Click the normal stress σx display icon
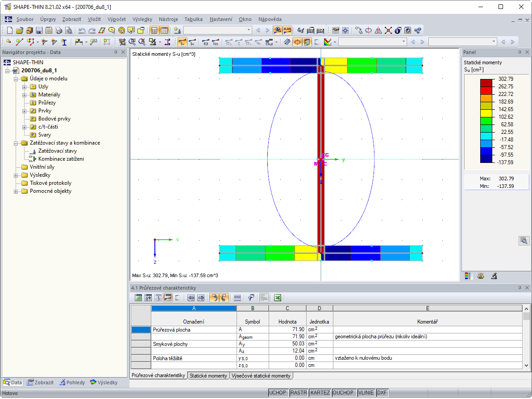The height and width of the screenshot is (399, 532). pyautogui.click(x=228, y=42)
